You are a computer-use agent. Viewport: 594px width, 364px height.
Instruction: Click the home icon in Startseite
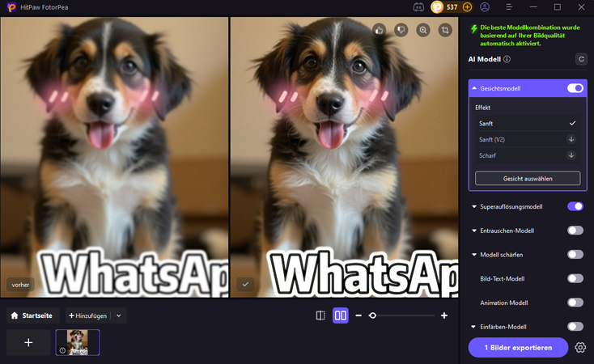(15, 315)
